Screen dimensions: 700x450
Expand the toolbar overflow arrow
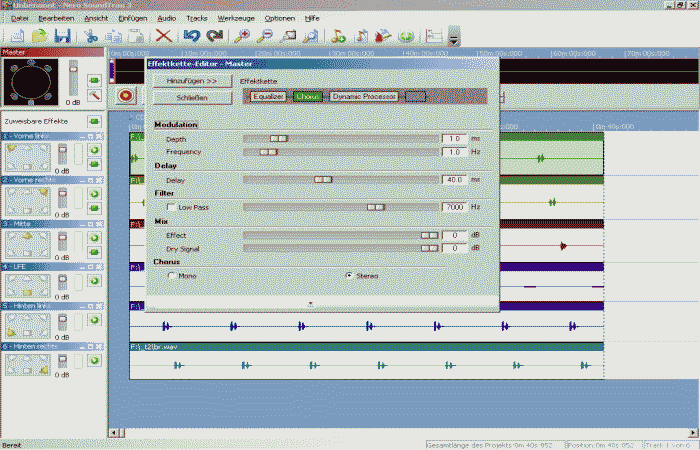point(454,38)
